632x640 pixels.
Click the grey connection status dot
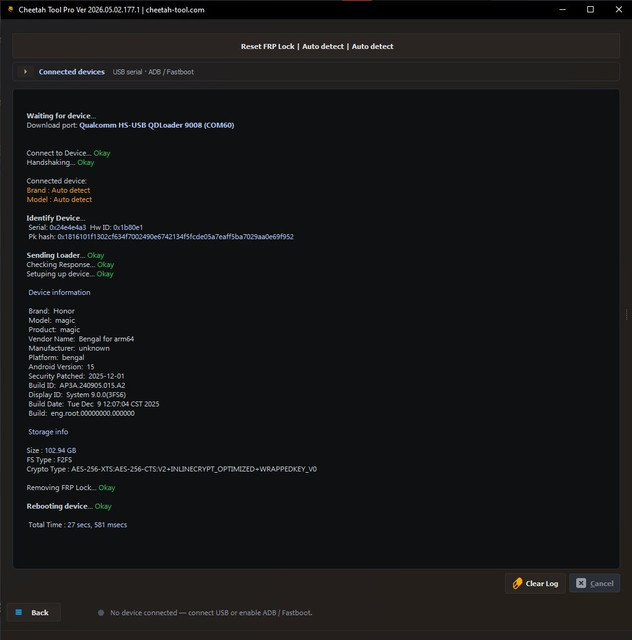(x=101, y=613)
